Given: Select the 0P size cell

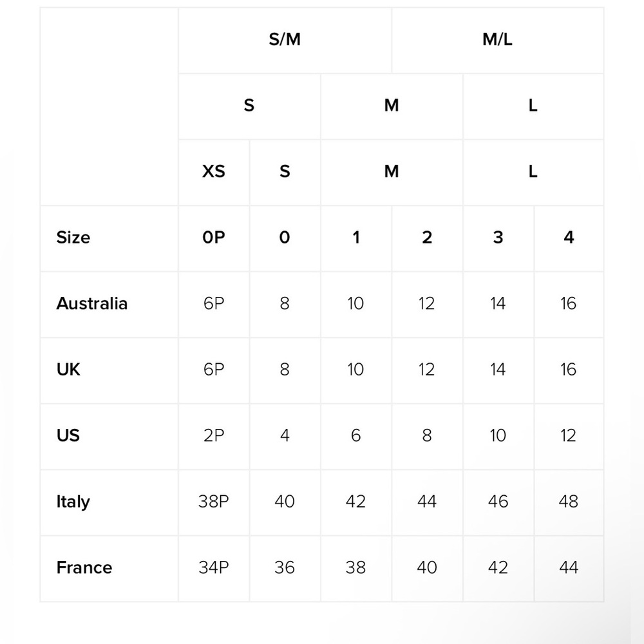Looking at the screenshot, I should coord(214,238).
